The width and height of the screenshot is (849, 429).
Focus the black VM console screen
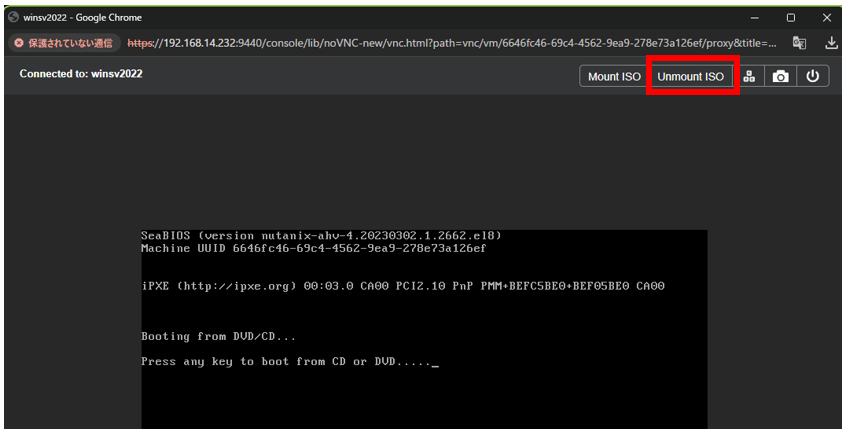tap(424, 329)
